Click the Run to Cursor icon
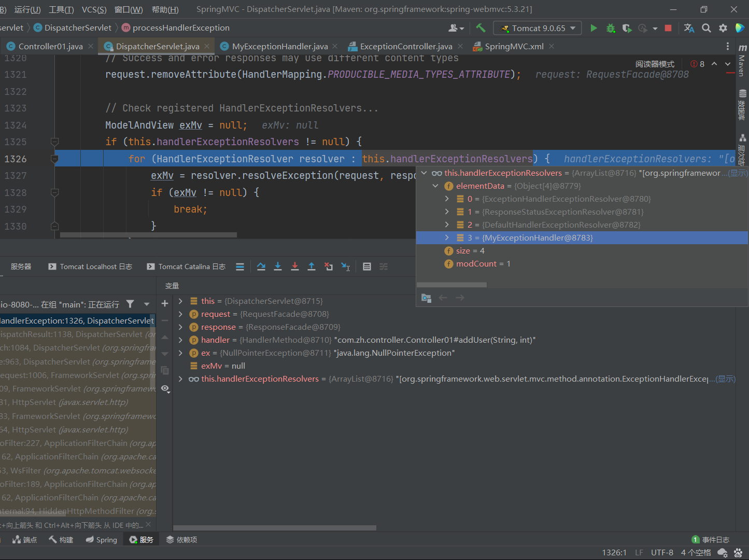 [x=345, y=267]
